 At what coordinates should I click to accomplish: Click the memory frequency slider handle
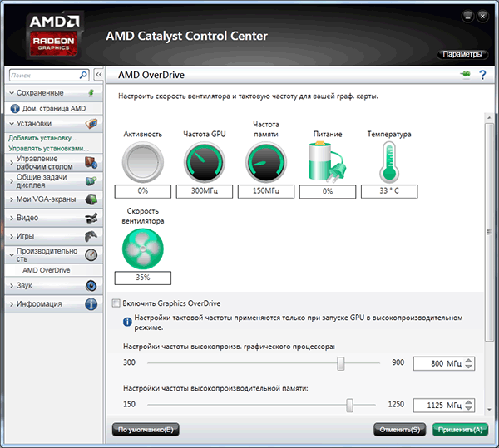tap(350, 405)
